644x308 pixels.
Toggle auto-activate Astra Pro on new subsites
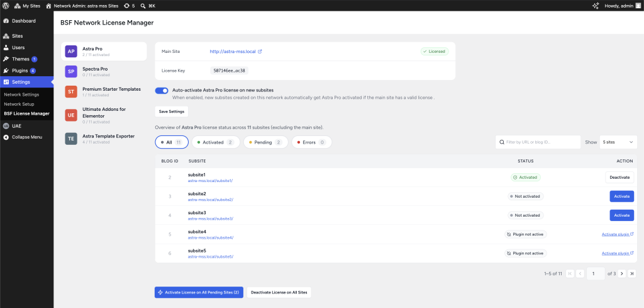point(162,91)
